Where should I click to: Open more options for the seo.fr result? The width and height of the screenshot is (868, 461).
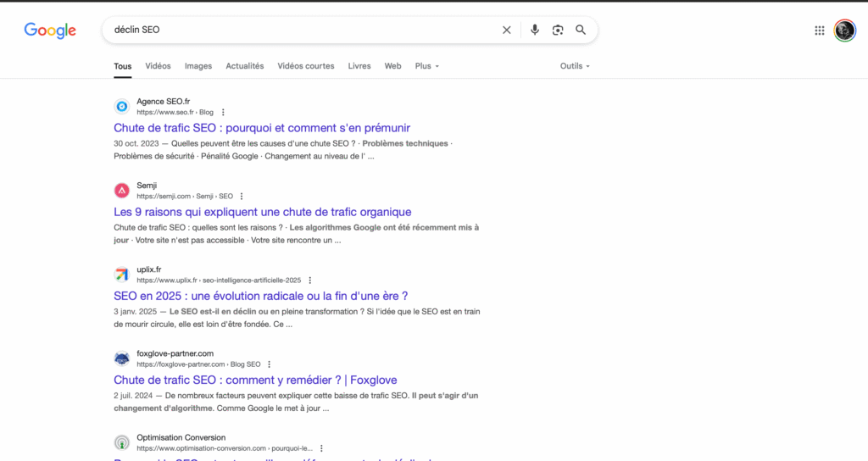click(x=223, y=113)
